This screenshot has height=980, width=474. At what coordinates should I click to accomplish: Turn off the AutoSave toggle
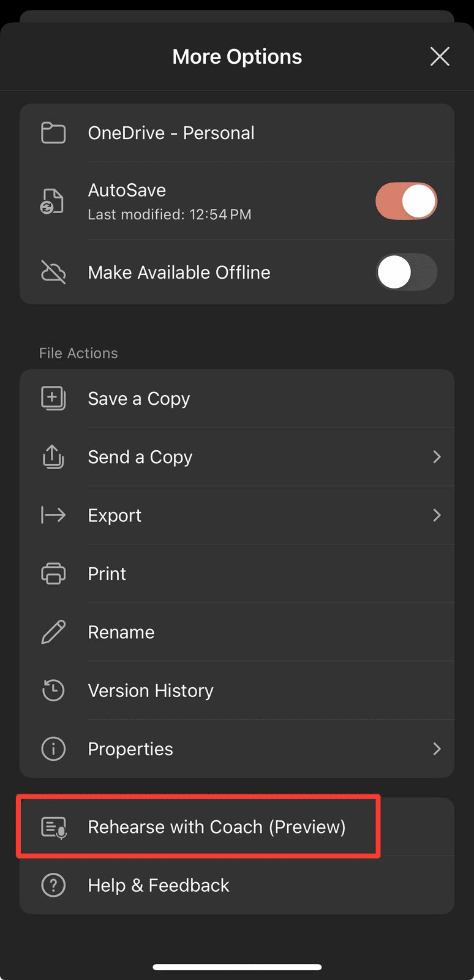point(406,201)
